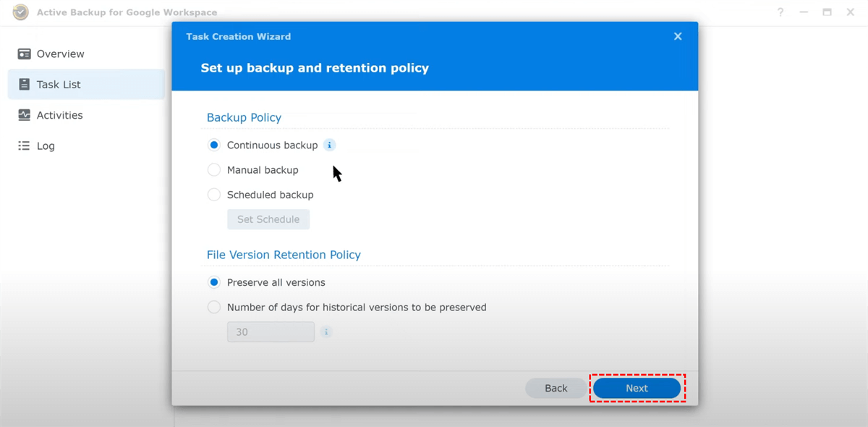868x427 pixels.
Task: Go to the Activities menu item
Action: coord(59,115)
